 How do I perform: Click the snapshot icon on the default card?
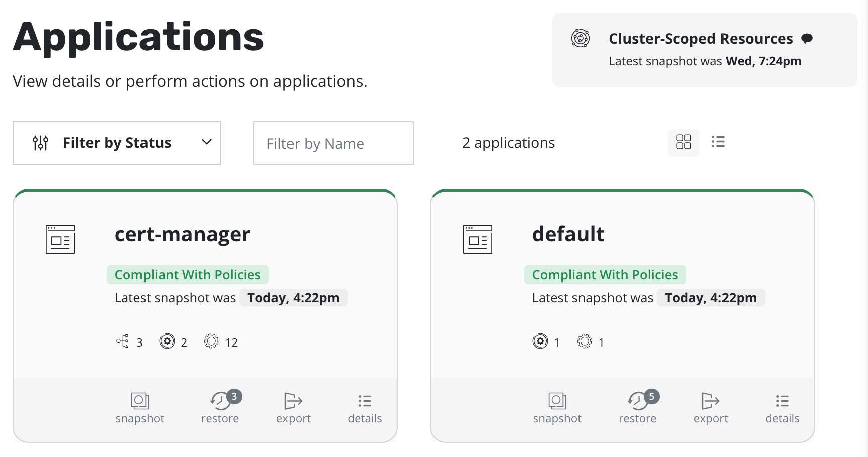tap(557, 407)
